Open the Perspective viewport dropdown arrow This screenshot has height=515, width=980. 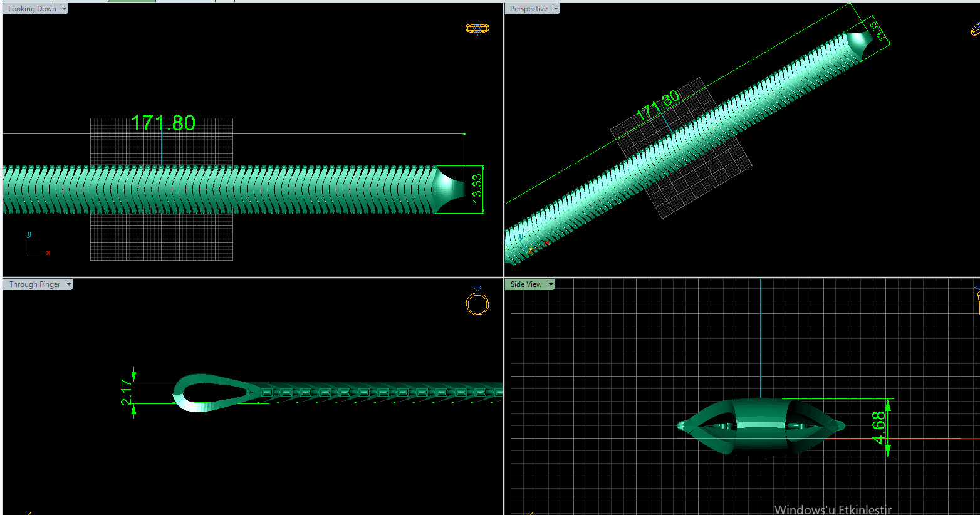click(x=556, y=9)
